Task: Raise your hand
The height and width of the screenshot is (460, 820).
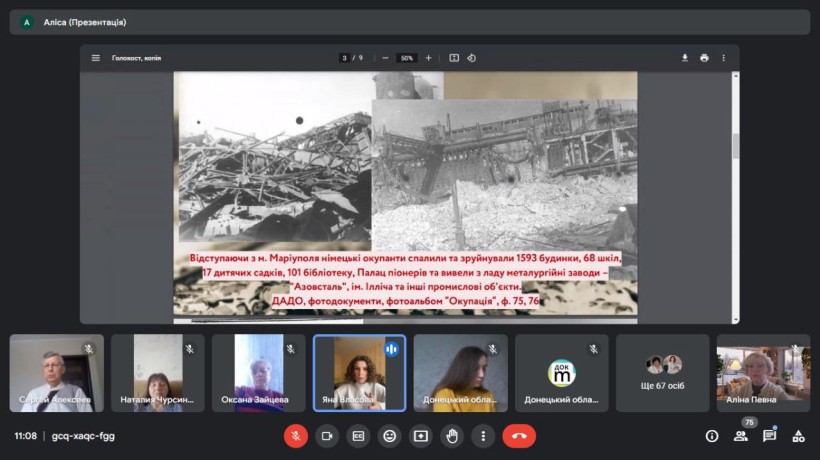Action: (x=452, y=436)
